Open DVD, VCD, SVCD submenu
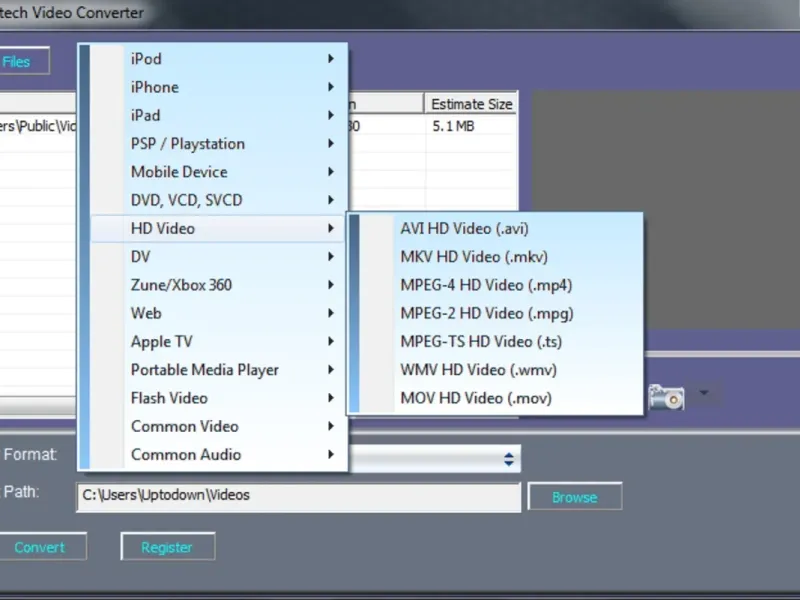The height and width of the screenshot is (600, 800). point(219,200)
